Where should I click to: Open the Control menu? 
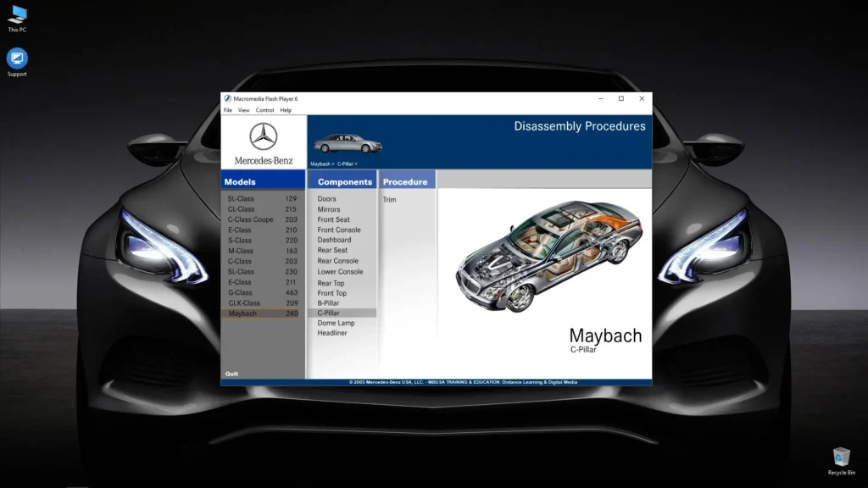point(264,109)
